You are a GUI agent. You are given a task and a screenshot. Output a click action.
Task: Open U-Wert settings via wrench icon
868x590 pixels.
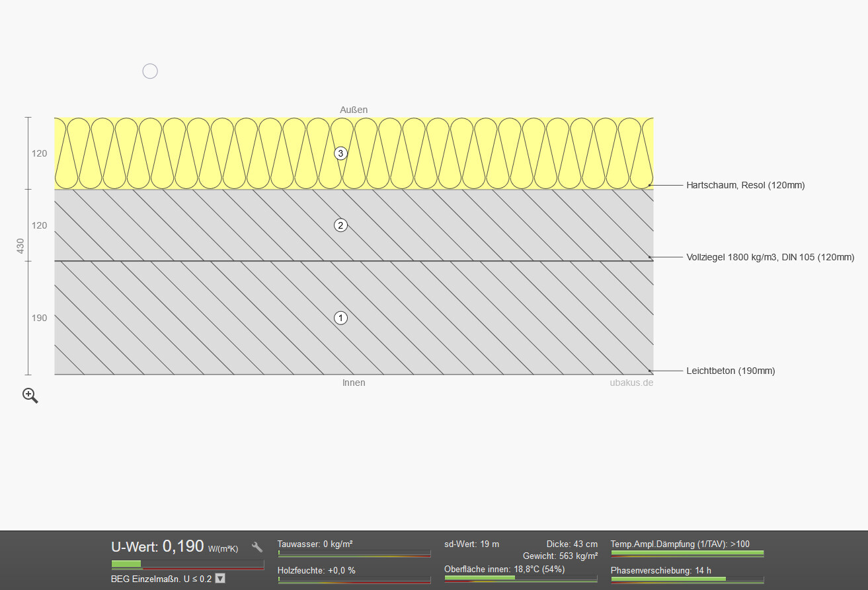tap(257, 547)
